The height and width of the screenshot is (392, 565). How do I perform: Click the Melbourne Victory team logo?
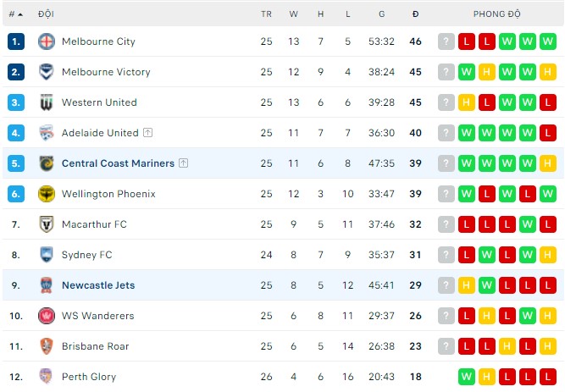(x=47, y=72)
